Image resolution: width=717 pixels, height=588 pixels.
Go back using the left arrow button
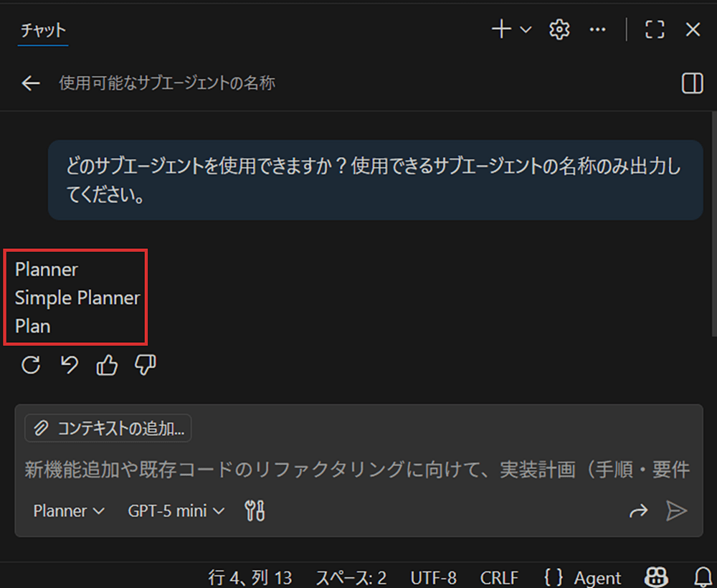[30, 83]
